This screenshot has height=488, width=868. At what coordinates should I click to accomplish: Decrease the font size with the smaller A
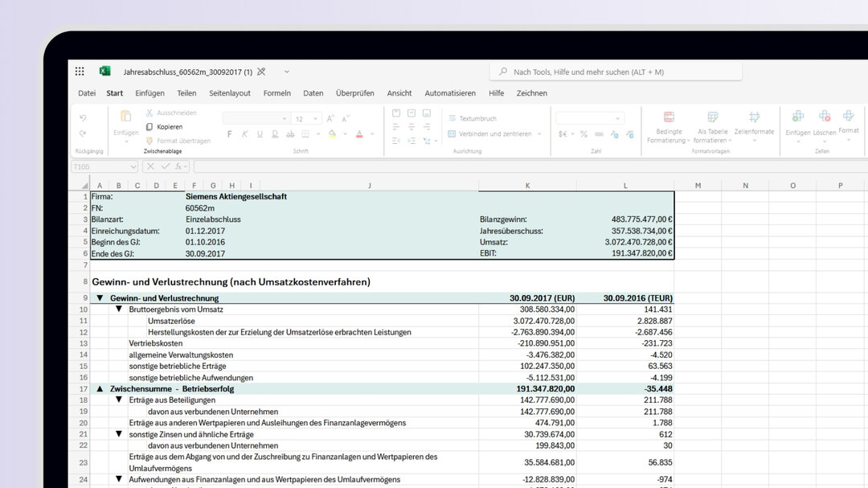pyautogui.click(x=346, y=118)
